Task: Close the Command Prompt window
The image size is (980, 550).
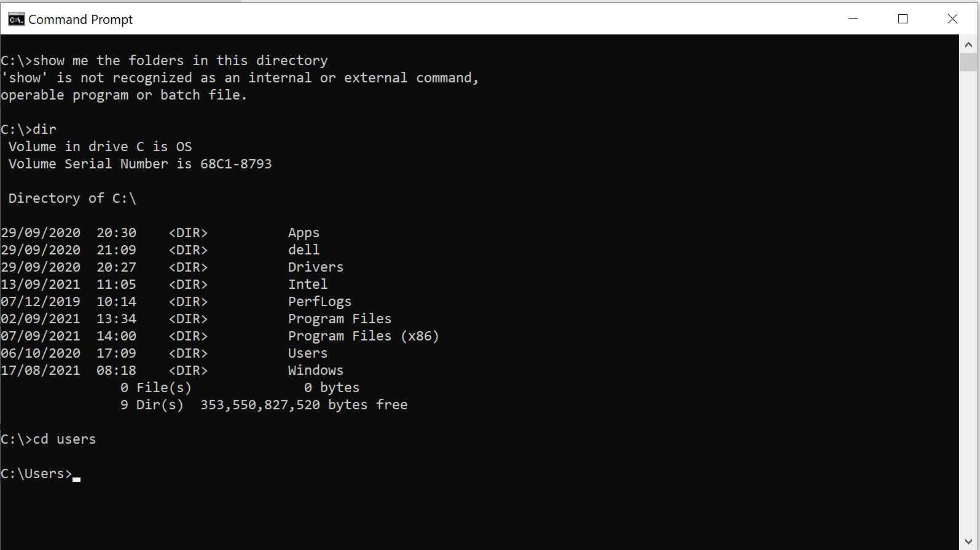Action: pyautogui.click(x=952, y=19)
